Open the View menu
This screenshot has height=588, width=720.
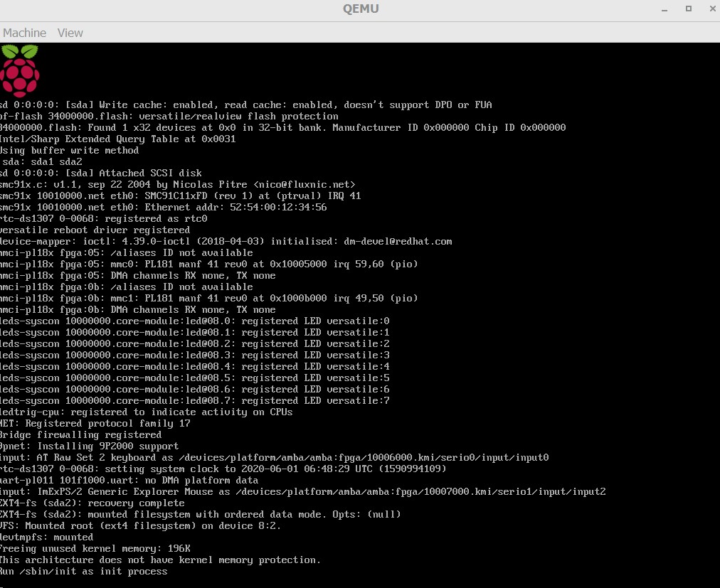(70, 33)
